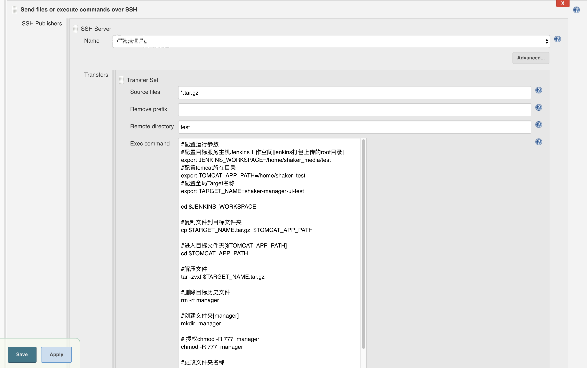This screenshot has height=368, width=588.
Task: Click help icon for Remote directory field
Action: coord(538,125)
